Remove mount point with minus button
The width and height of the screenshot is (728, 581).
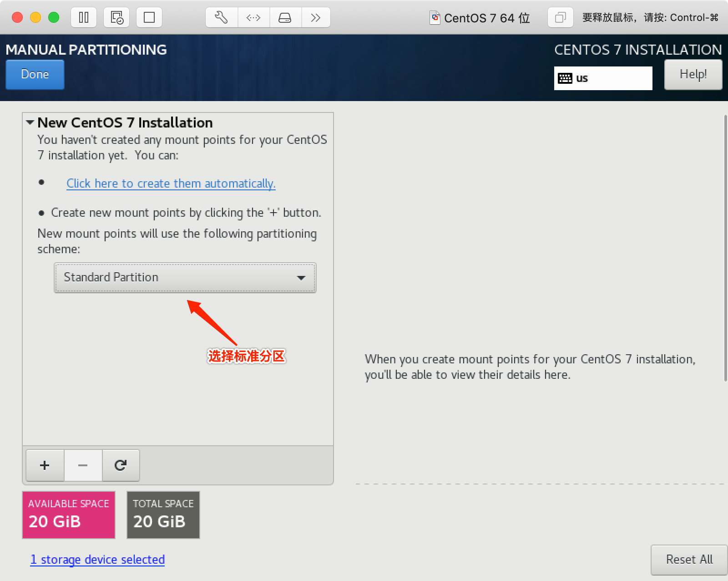point(83,465)
